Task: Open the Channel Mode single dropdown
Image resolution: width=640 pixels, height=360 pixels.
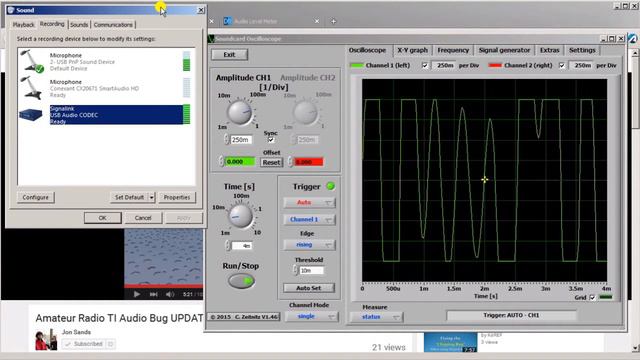Action: point(312,316)
